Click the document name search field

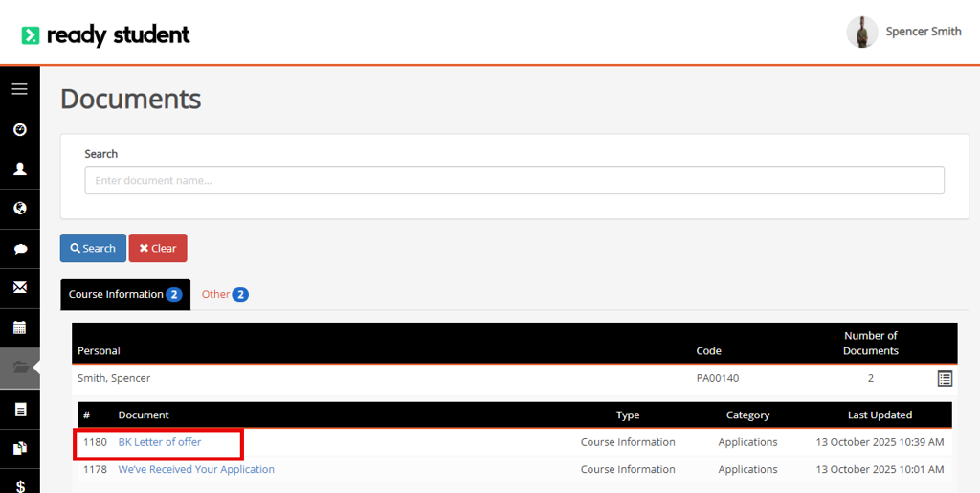[514, 180]
